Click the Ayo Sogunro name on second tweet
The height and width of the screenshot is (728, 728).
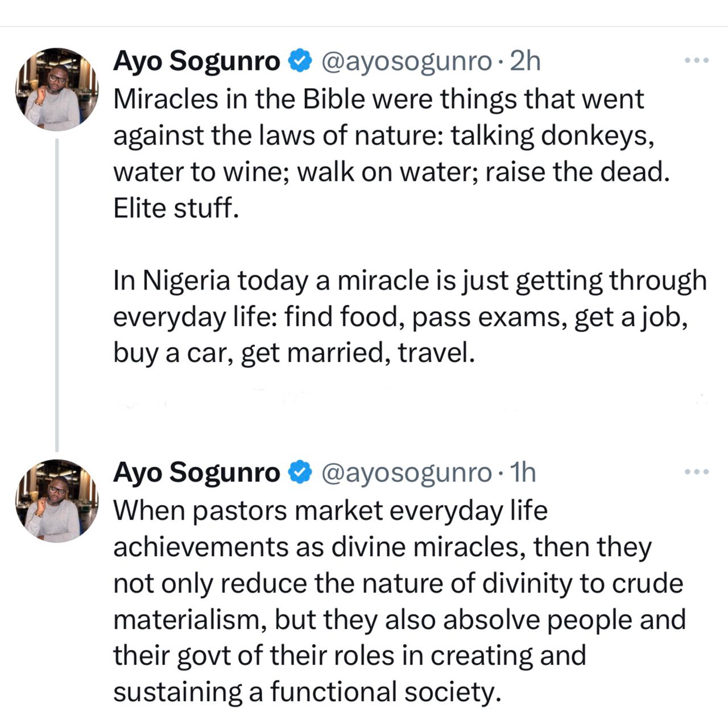197,472
